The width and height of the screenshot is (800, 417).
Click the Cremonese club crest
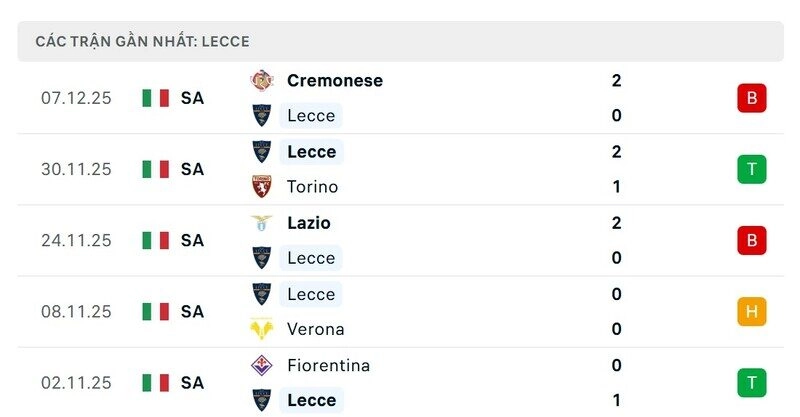[x=262, y=80]
